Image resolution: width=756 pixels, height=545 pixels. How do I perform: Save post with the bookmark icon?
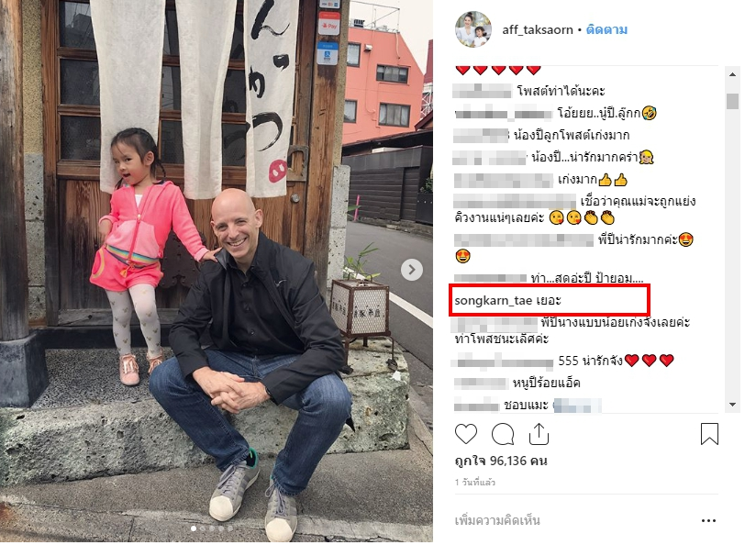coord(709,434)
